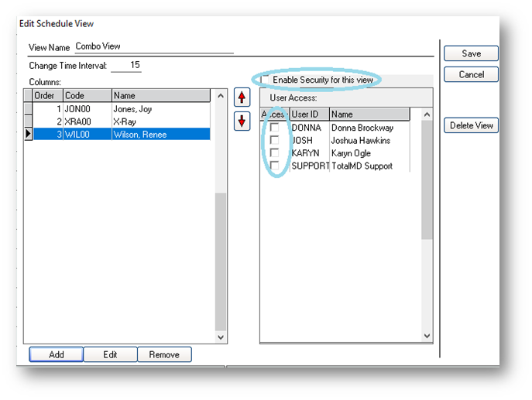Grant access to SUPPORT user checkbox
This screenshot has width=532, height=400.
(274, 166)
